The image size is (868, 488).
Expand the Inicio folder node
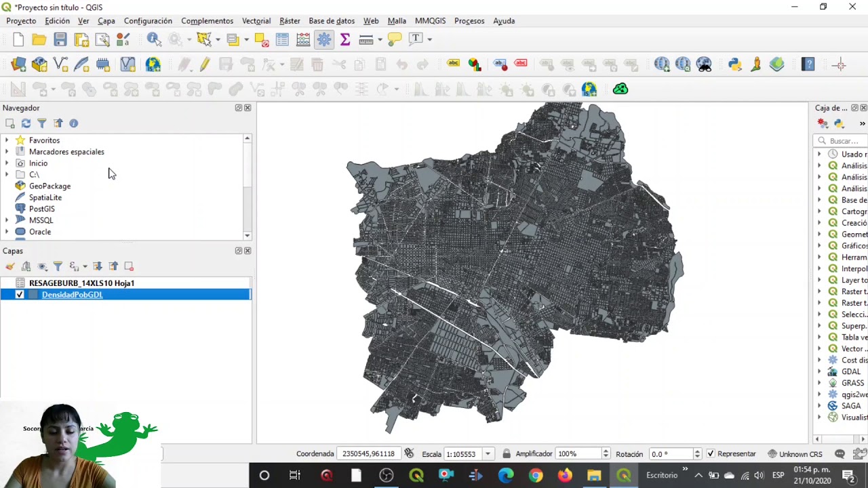click(x=7, y=163)
